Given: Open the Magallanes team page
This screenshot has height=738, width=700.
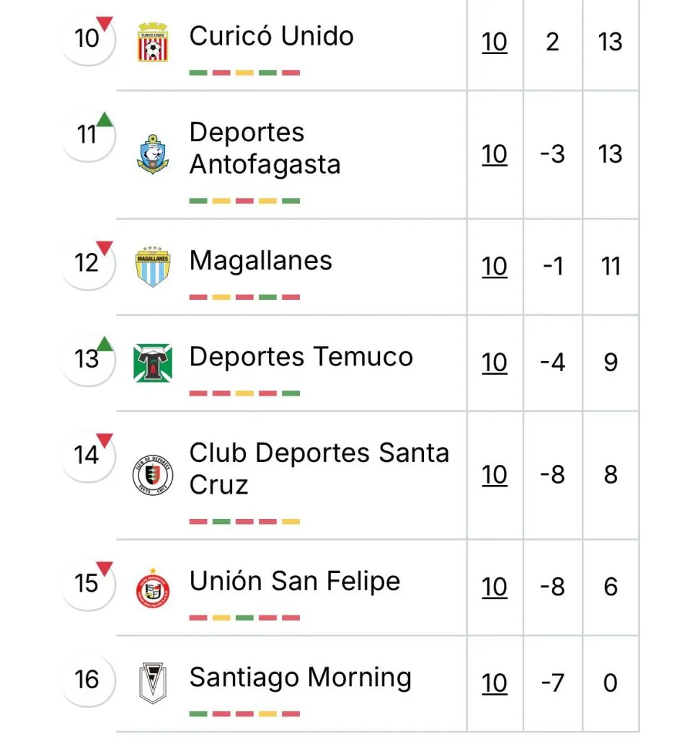Looking at the screenshot, I should coord(260,261).
